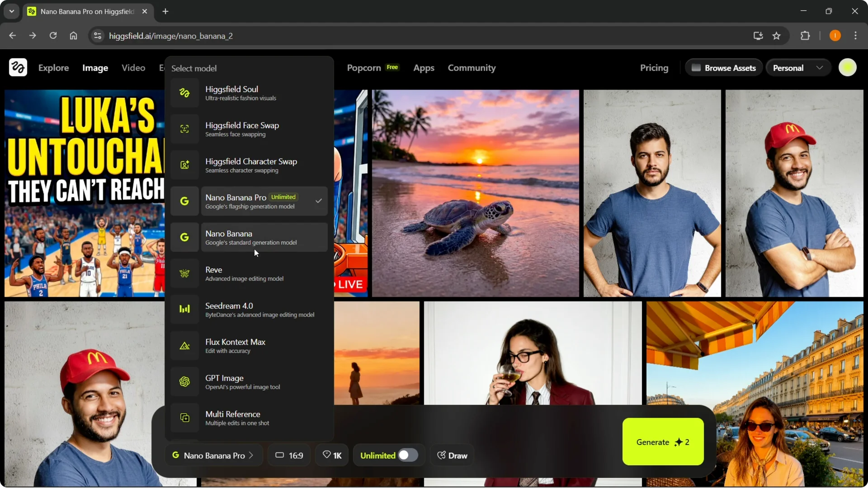Open the Community tab
This screenshot has width=868, height=488.
(x=472, y=68)
